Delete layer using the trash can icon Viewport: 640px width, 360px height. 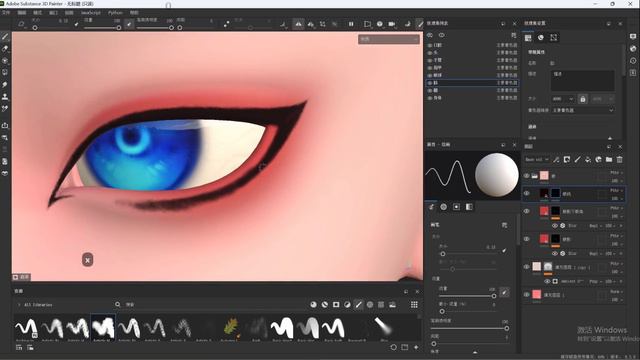620,160
